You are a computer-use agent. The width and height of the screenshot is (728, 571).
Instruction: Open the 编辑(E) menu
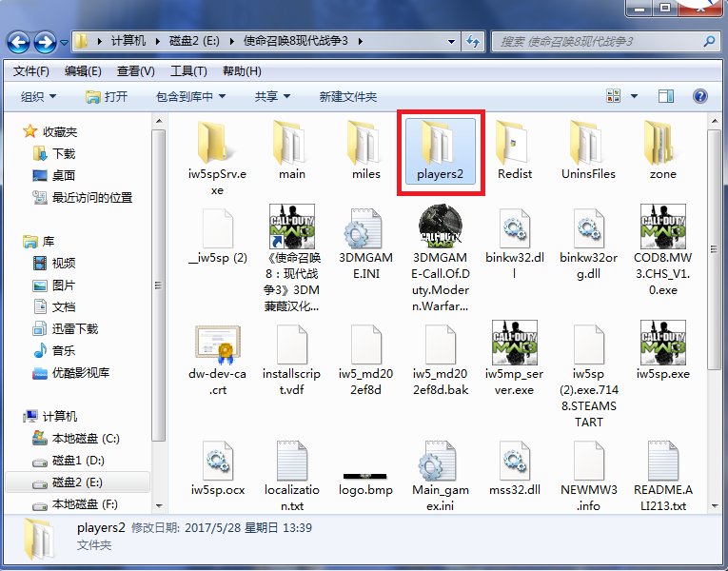[83, 71]
